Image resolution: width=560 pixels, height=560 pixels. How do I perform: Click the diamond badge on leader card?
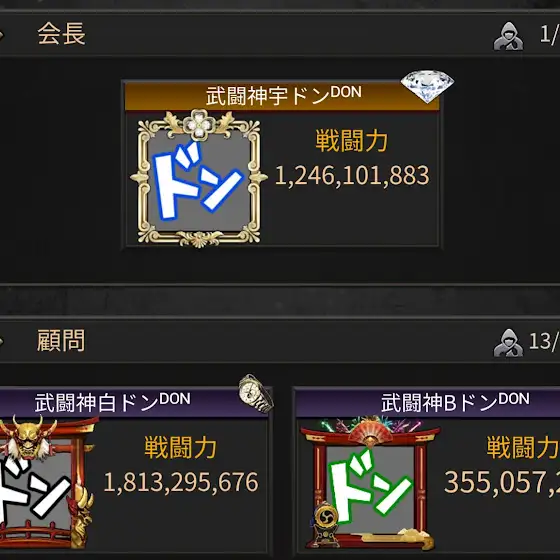pyautogui.click(x=427, y=86)
